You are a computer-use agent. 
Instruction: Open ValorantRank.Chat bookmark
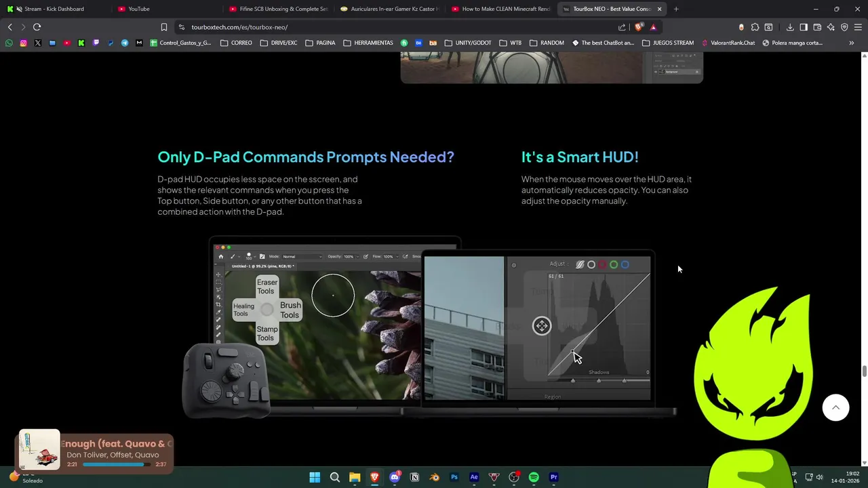click(728, 43)
